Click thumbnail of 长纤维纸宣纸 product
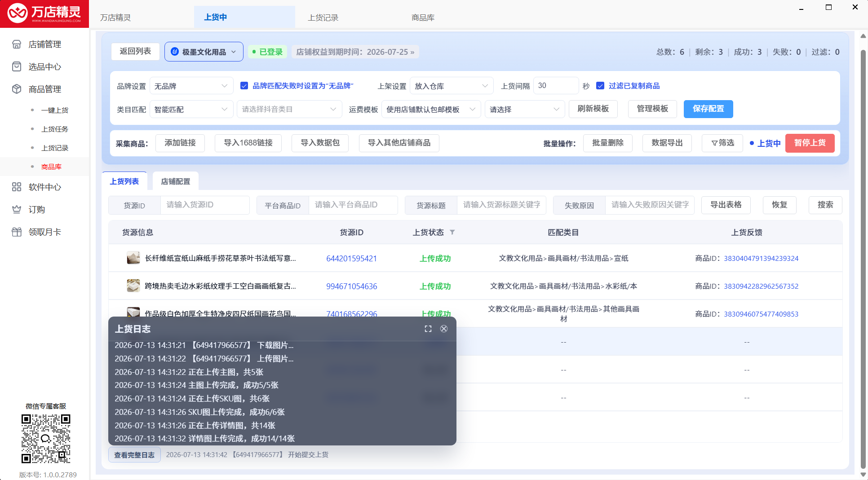This screenshot has height=480, width=868. [x=133, y=258]
